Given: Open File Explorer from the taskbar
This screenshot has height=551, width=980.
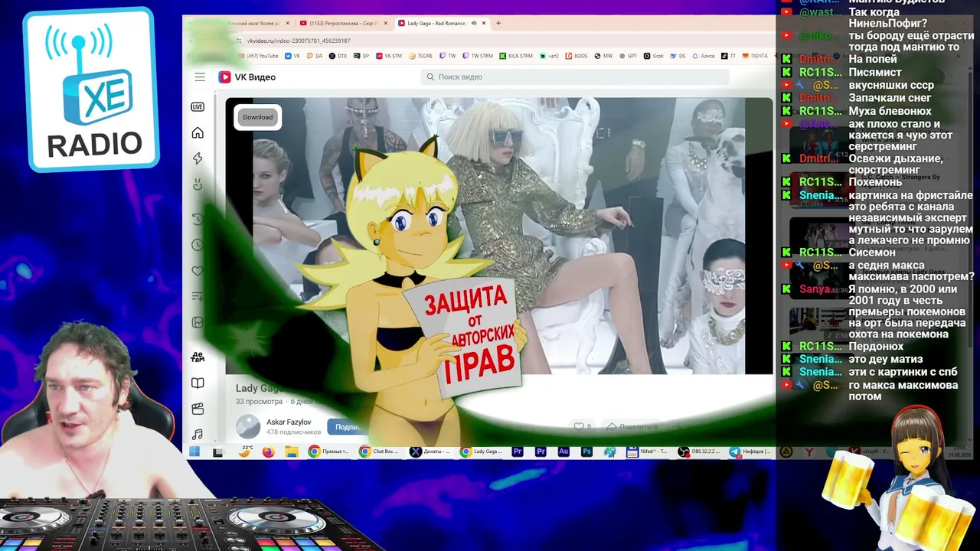Looking at the screenshot, I should pos(291,452).
